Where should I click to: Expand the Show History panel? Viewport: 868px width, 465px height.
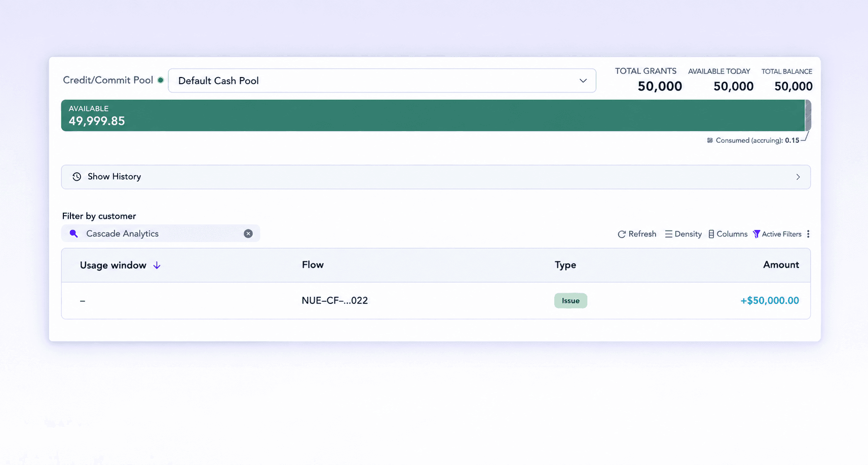coord(436,177)
